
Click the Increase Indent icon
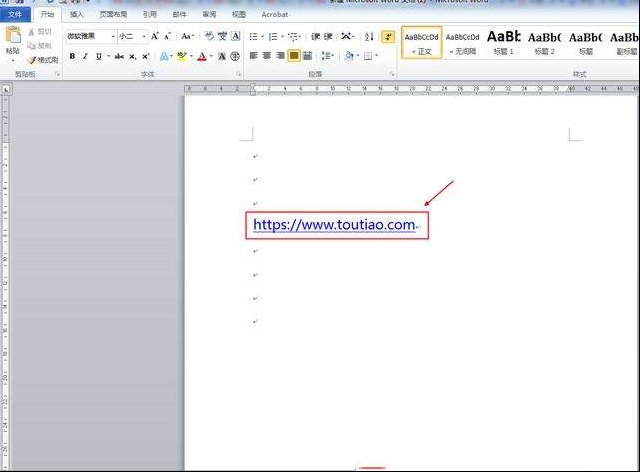tap(328, 37)
